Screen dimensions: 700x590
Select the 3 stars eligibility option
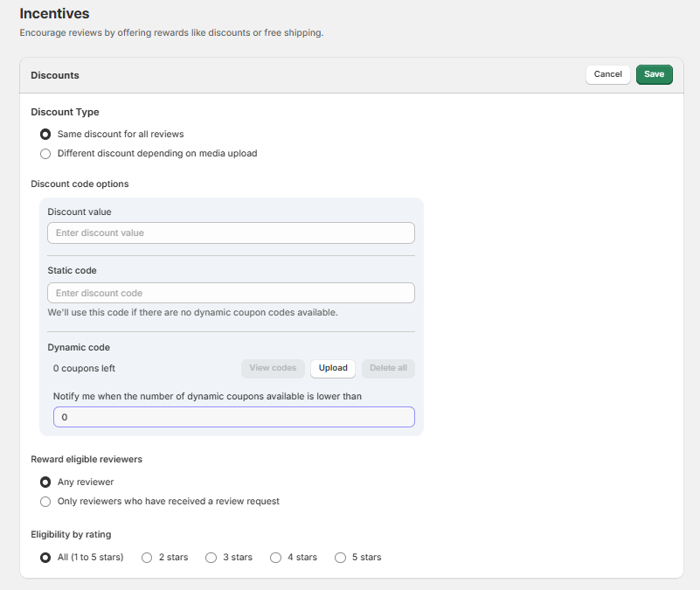point(211,558)
